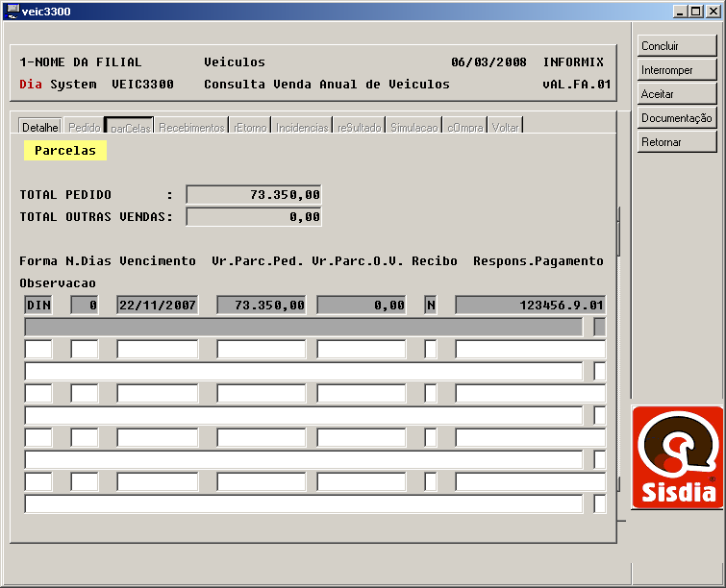Viewport: 726px width, 588px height.
Task: Click the 1-NOME DA FILIAL text
Action: 81,62
